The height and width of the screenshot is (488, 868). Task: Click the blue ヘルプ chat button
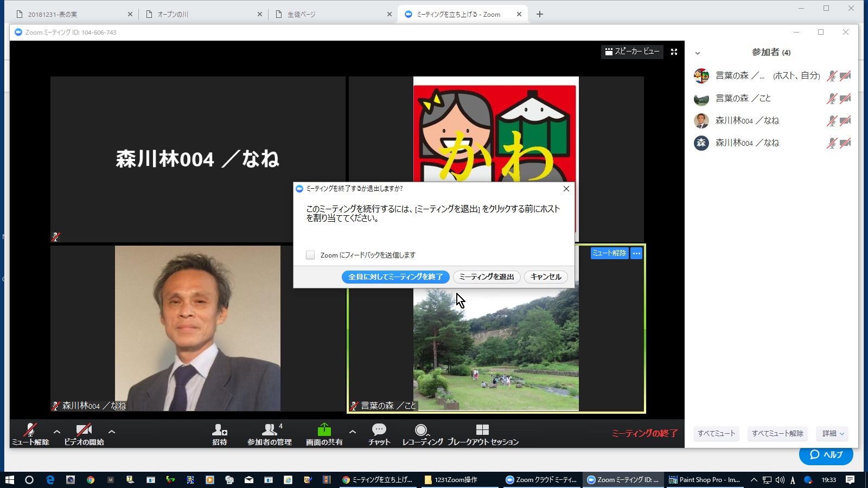click(826, 454)
